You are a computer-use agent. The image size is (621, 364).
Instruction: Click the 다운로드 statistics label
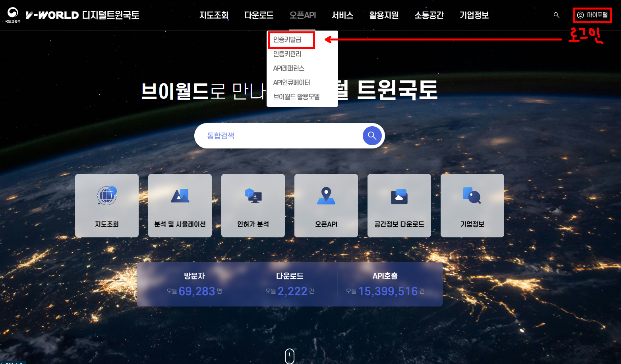290,276
